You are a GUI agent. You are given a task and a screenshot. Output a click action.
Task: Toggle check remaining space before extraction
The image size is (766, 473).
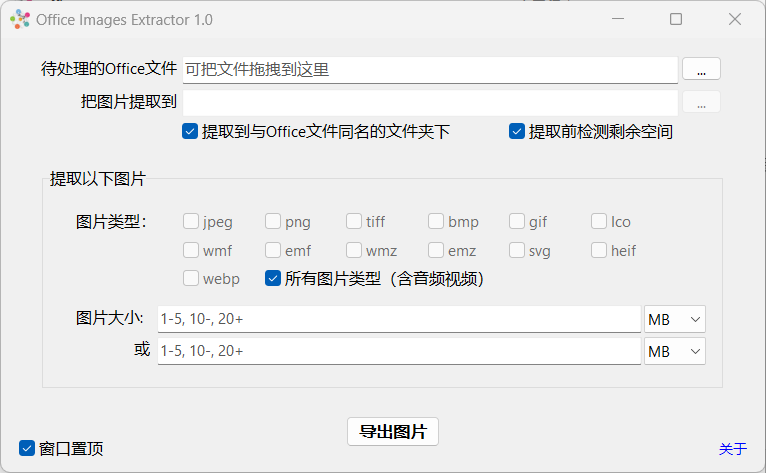516,131
